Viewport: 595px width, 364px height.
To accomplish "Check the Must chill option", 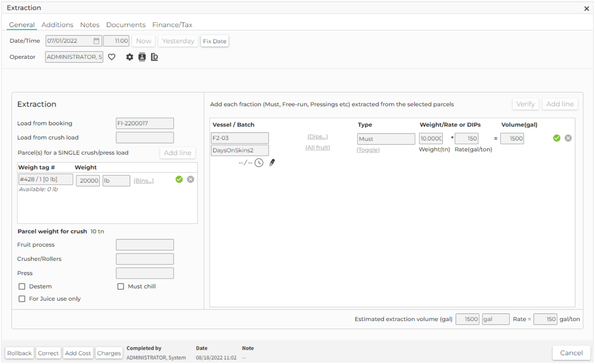I will [121, 287].
